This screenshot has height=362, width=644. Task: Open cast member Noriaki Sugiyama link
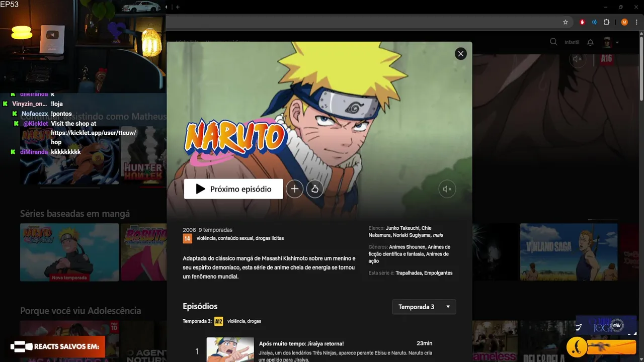[413, 235]
